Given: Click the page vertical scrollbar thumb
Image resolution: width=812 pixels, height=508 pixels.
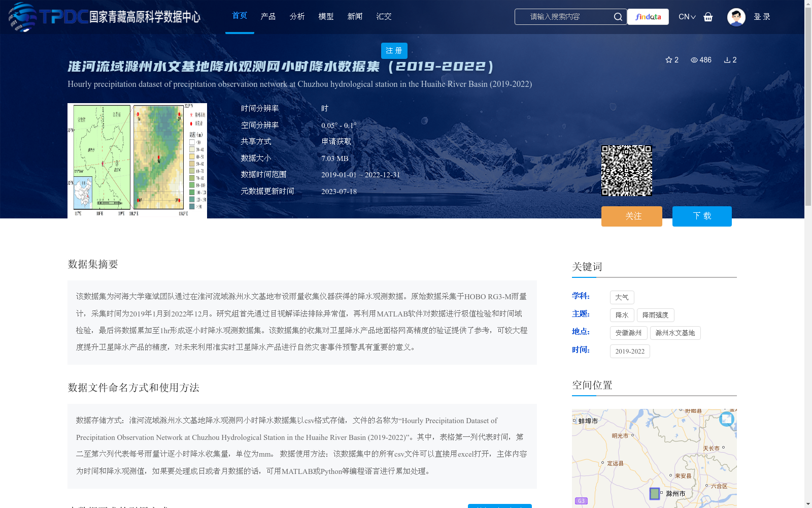Looking at the screenshot, I should 808,107.
